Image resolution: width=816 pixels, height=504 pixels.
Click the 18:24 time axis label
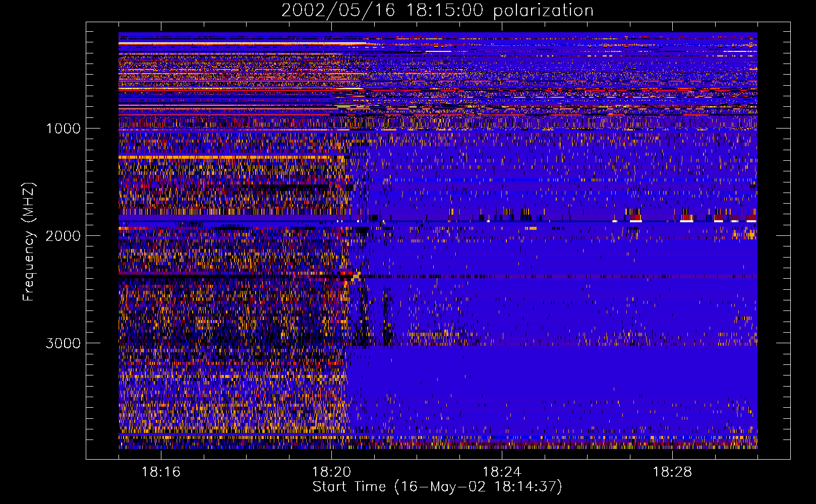point(502,472)
